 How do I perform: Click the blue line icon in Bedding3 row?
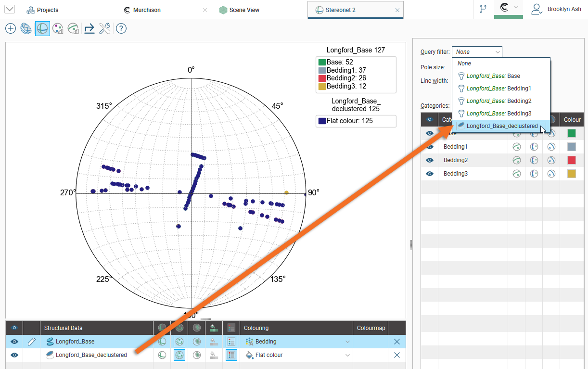(x=551, y=174)
